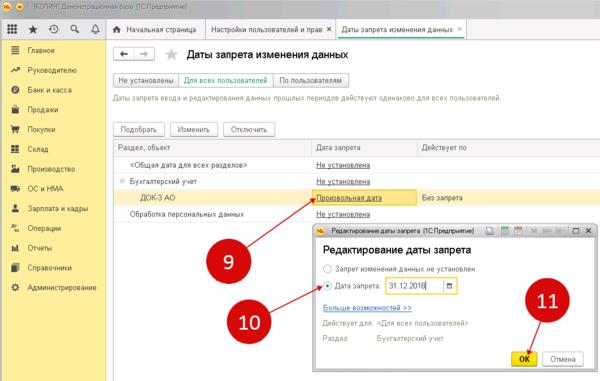Screen dimensions: 600x381
Task: Open notifications bell icon
Action: coord(95,29)
